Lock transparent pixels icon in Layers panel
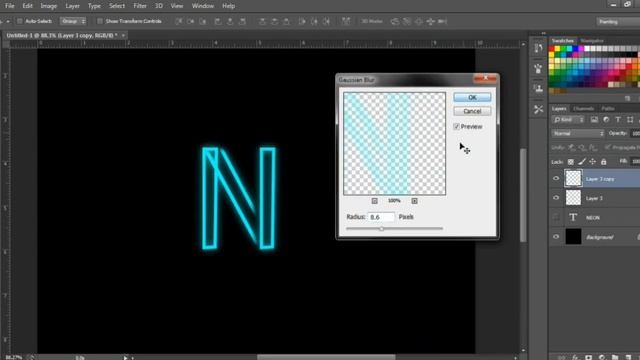The height and width of the screenshot is (360, 640). click(x=571, y=162)
